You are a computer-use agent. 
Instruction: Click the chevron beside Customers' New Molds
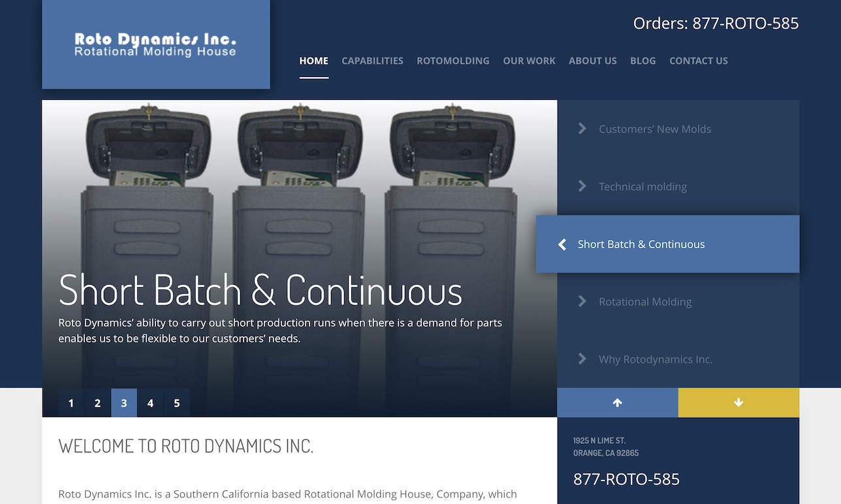[x=582, y=129]
